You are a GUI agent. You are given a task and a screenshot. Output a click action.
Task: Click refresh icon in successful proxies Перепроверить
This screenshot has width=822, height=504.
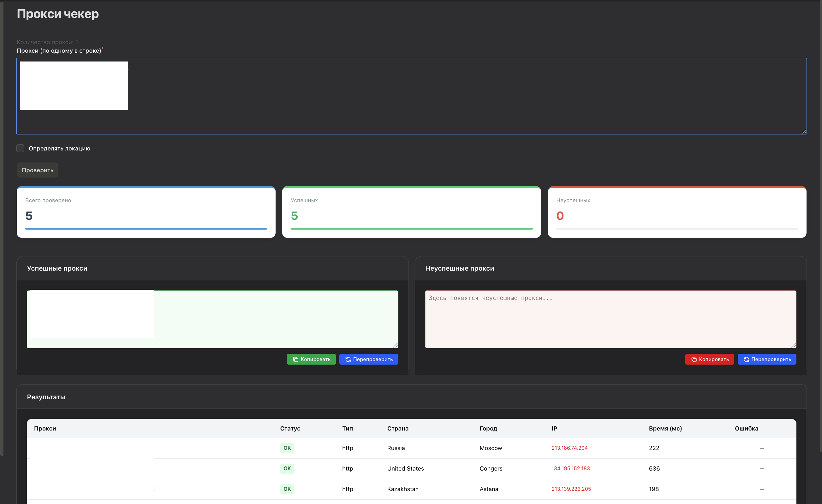pyautogui.click(x=348, y=359)
